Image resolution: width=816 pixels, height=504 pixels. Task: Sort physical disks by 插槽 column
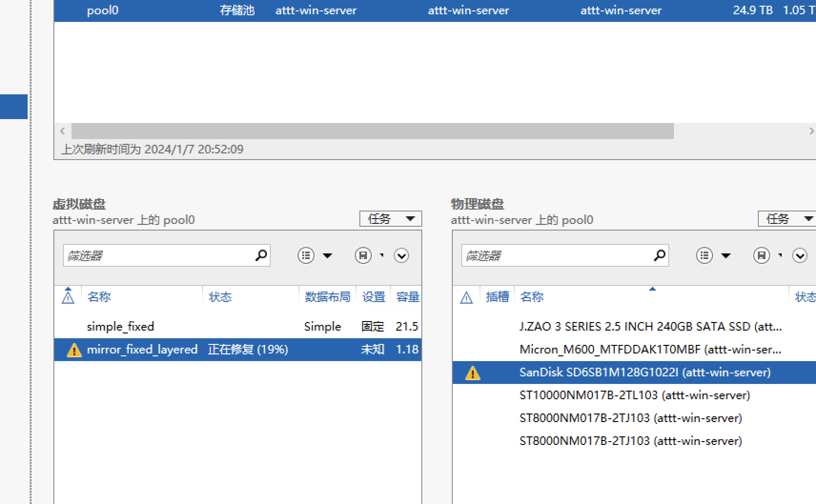click(497, 297)
